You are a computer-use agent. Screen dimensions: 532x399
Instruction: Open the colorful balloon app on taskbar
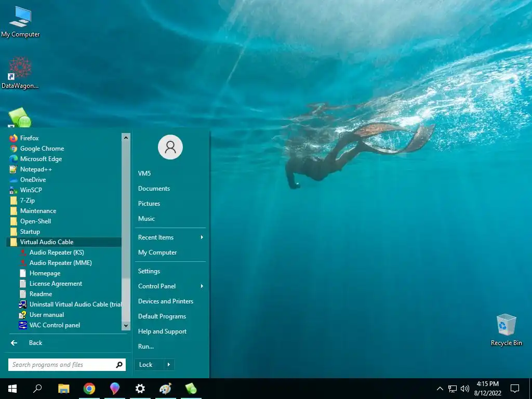115,389
